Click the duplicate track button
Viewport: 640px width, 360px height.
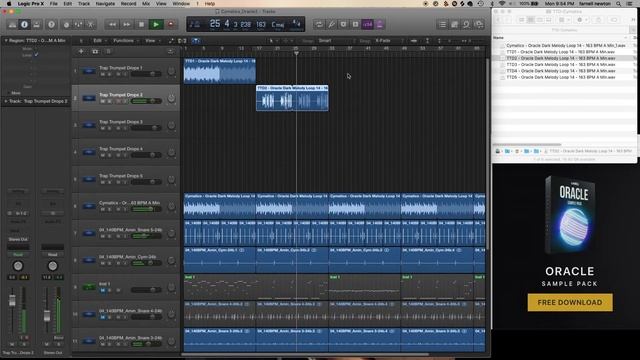[95, 51]
